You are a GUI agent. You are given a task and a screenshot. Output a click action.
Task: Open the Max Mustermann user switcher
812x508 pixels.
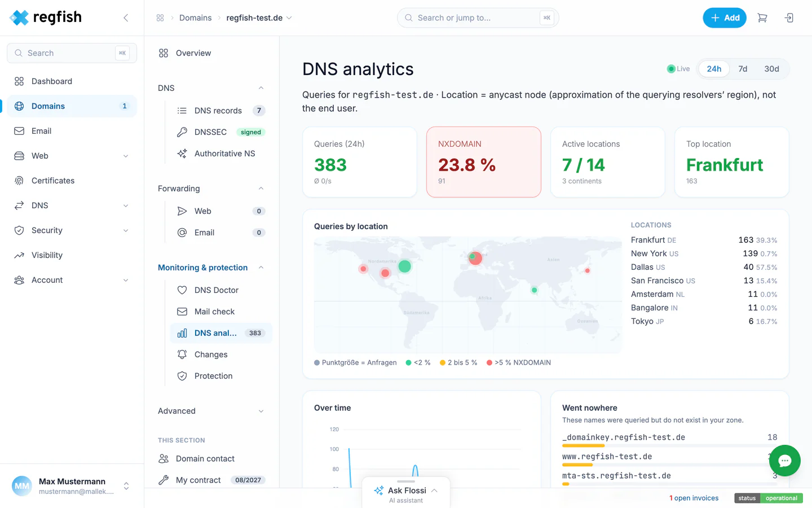(x=126, y=486)
